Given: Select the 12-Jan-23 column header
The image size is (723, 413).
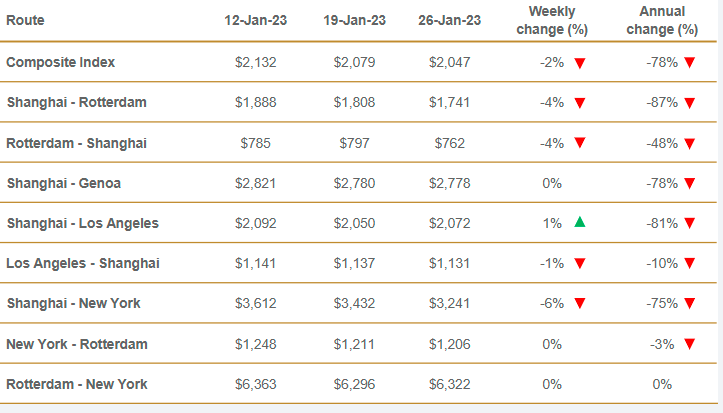Looking at the screenshot, I should click(x=256, y=20).
